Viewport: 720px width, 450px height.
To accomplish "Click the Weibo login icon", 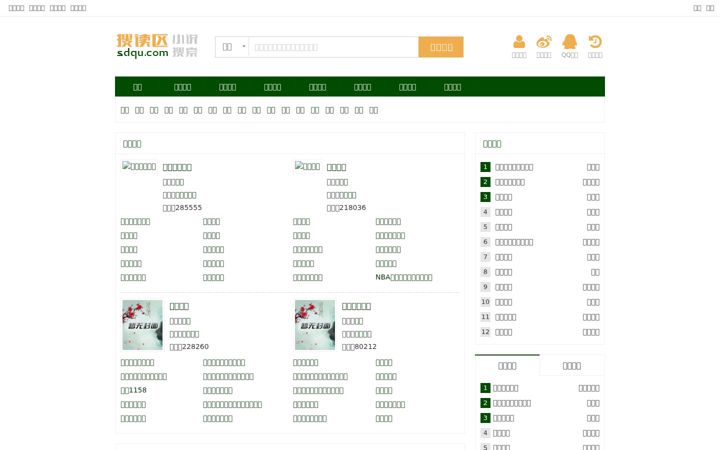I will tap(544, 42).
